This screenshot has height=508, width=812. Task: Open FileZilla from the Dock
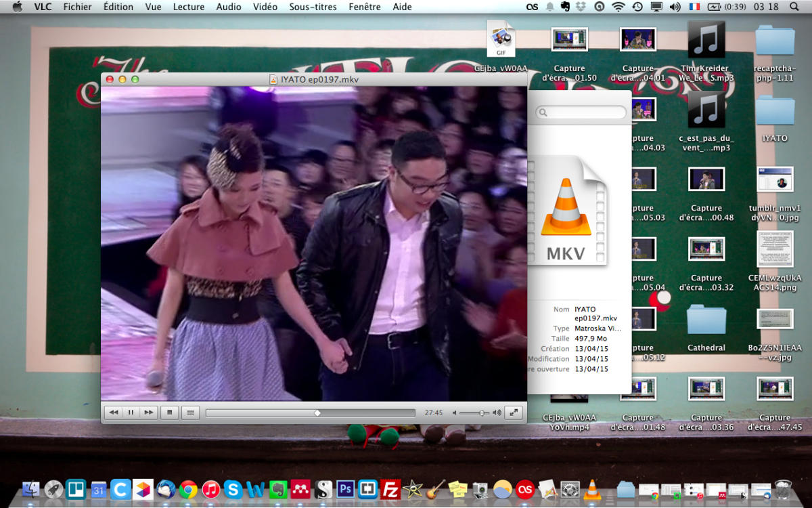pos(390,488)
